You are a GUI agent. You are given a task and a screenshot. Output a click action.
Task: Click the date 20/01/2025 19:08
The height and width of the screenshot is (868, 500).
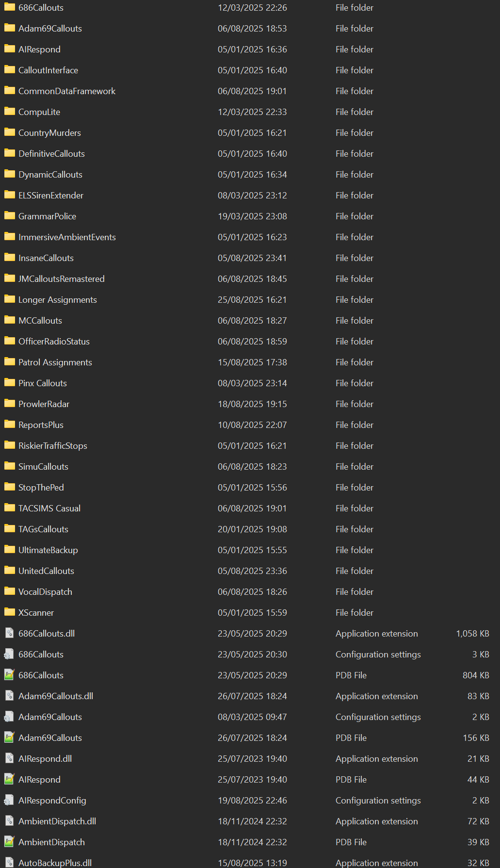tap(252, 529)
